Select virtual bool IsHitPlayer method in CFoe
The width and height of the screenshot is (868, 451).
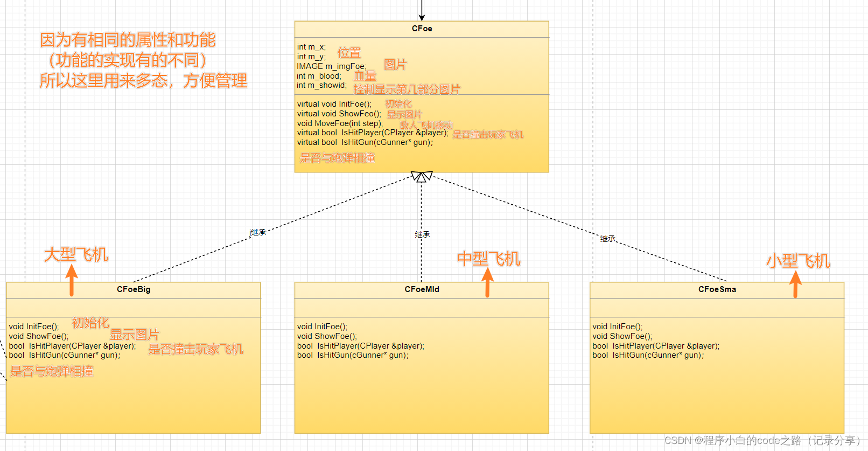[373, 133]
